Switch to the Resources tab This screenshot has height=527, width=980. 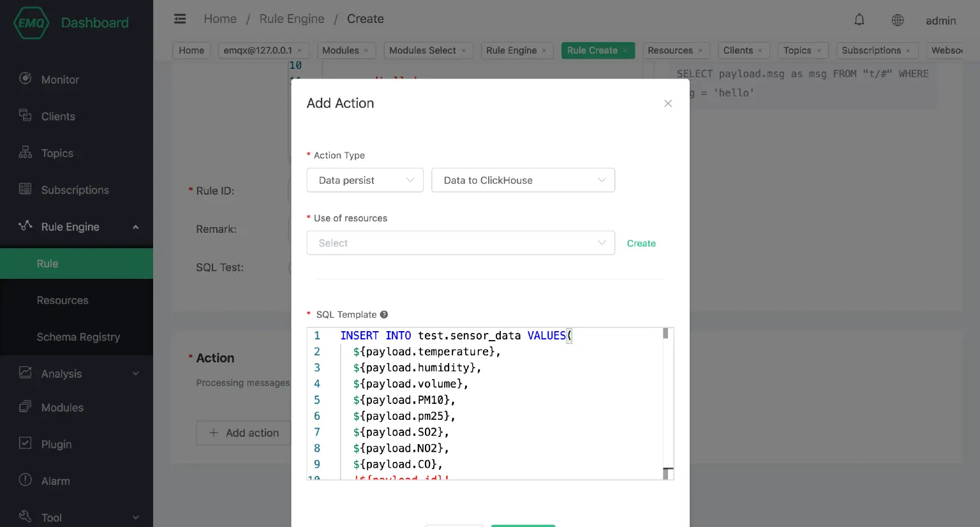[669, 50]
